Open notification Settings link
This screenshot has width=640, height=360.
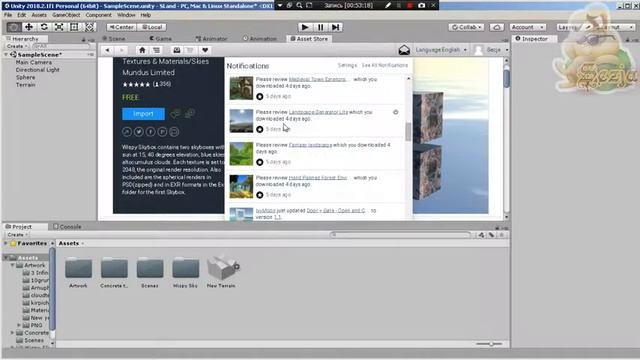pyautogui.click(x=347, y=65)
